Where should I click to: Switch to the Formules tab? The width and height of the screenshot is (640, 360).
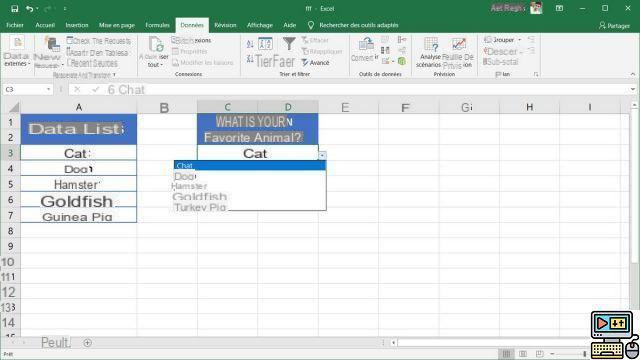[157, 25]
